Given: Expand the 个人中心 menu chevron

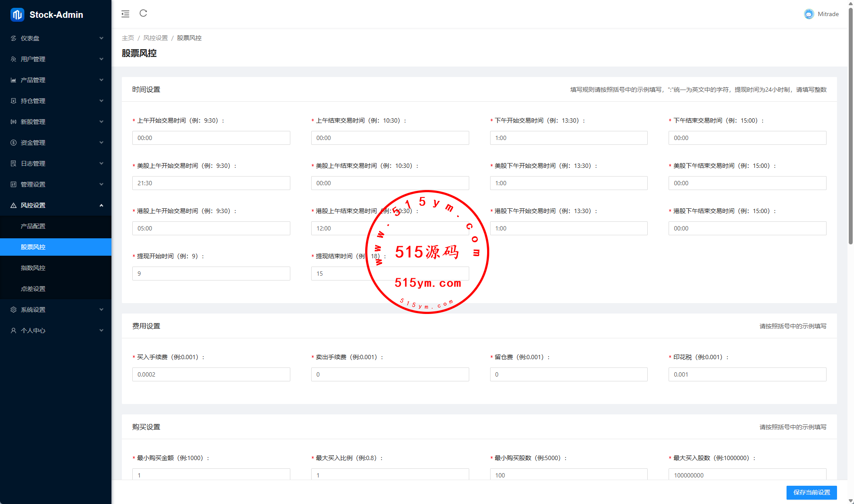Looking at the screenshot, I should pos(101,330).
